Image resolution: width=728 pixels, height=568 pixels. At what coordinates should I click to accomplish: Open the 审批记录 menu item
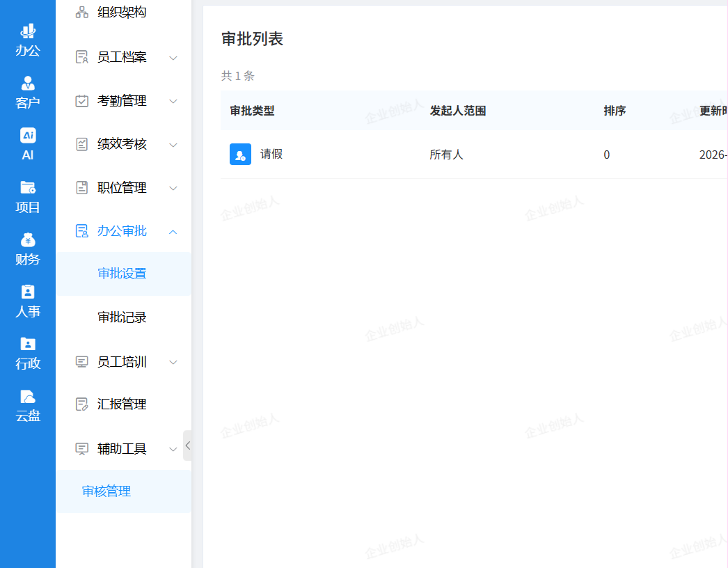(x=122, y=317)
